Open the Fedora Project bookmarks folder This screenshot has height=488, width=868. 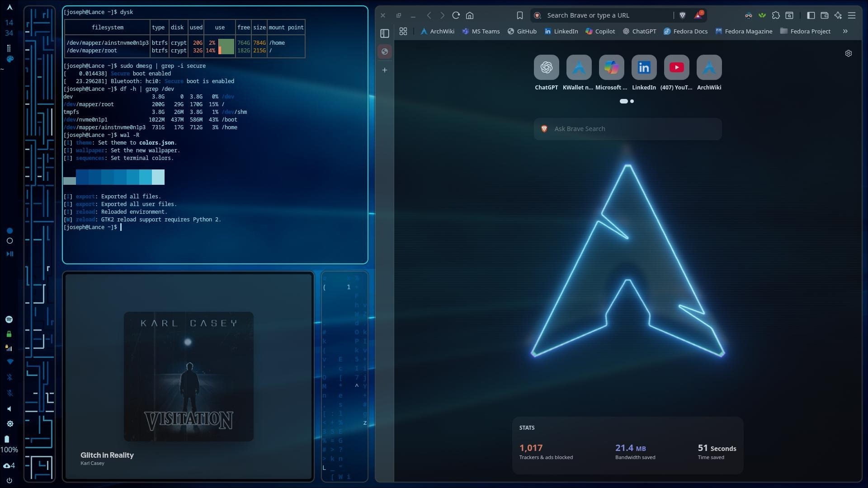pos(806,31)
